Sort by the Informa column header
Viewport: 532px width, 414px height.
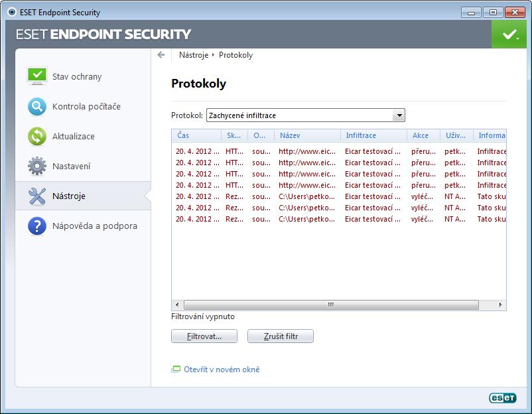click(490, 135)
